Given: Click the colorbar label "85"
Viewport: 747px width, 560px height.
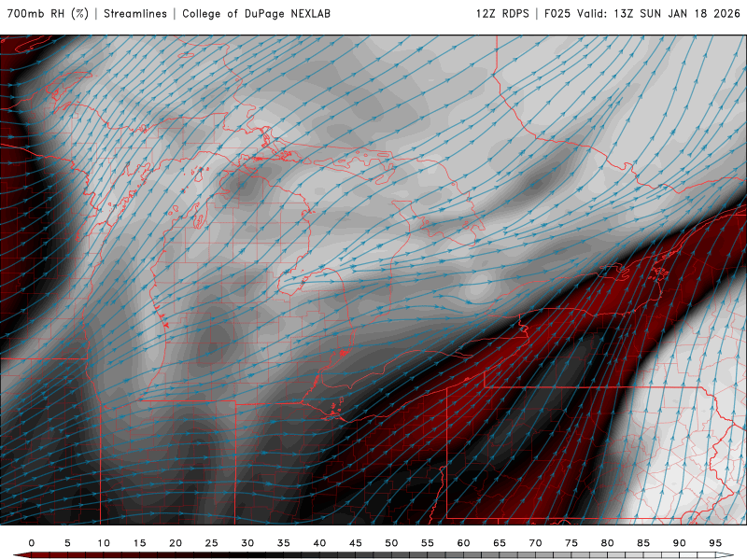Looking at the screenshot, I should pyautogui.click(x=643, y=543).
